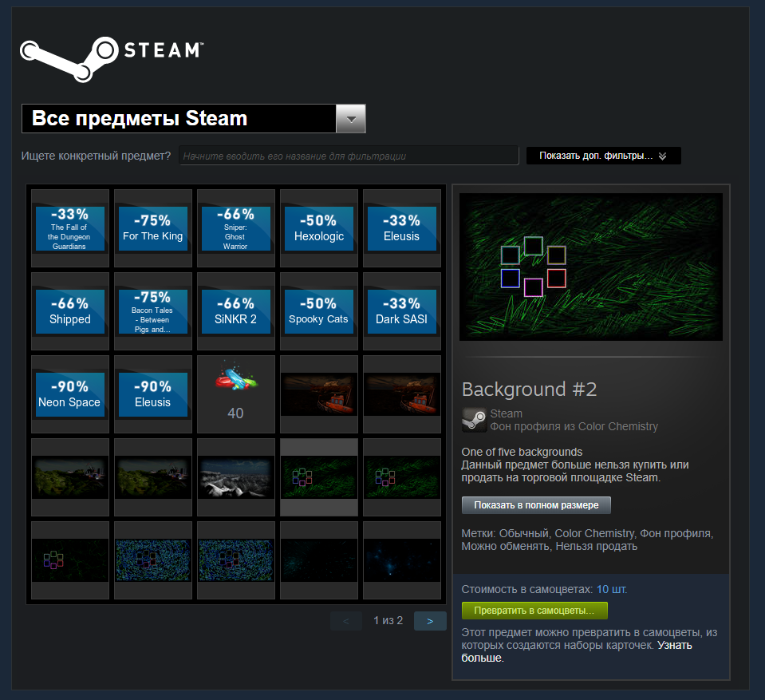The image size is (765, 700).
Task: Expand 'Показать доп. фильтры...' advanced filters
Action: tap(604, 156)
